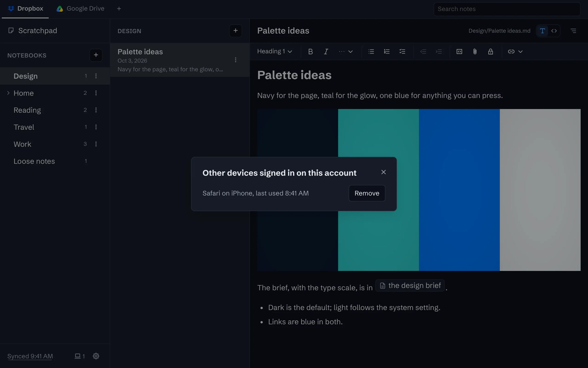Switch to the Dropbox tab
Viewport: 588px width, 368px height.
(25, 9)
